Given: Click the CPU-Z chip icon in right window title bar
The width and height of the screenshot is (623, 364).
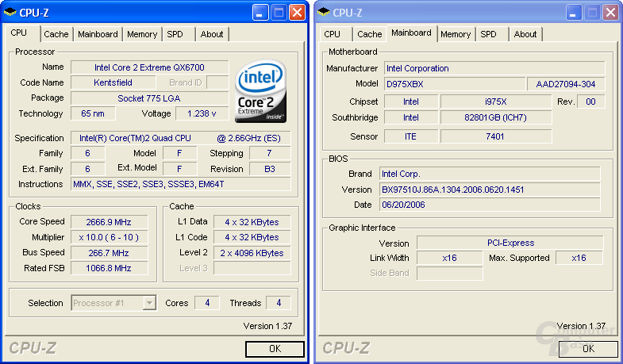Looking at the screenshot, I should (x=324, y=13).
